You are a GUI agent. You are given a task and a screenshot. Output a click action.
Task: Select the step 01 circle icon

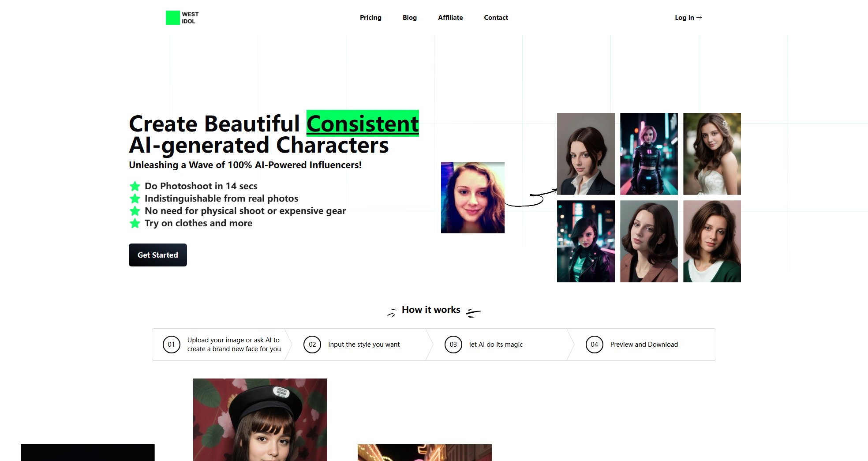click(172, 345)
